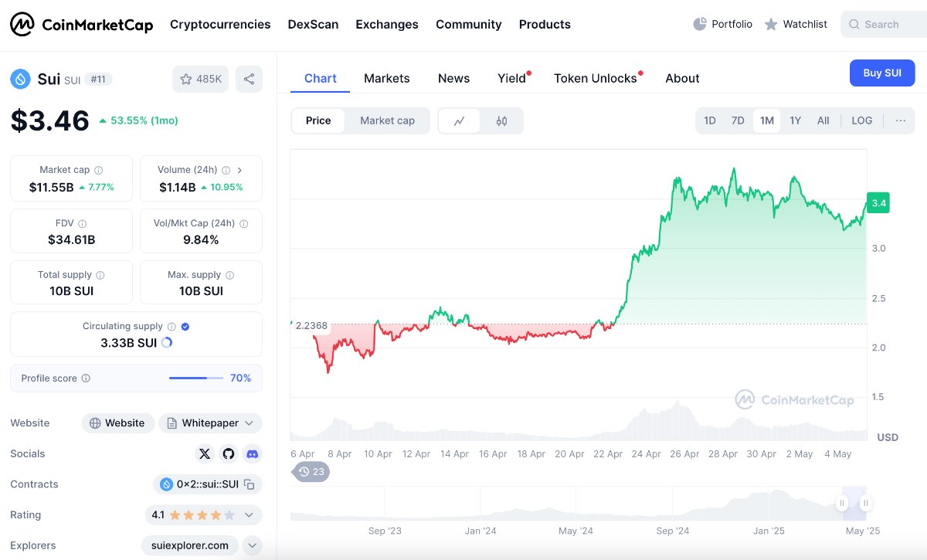Image resolution: width=927 pixels, height=560 pixels.
Task: Click the 0x2::sui::SUI contract chip
Action: (x=208, y=484)
